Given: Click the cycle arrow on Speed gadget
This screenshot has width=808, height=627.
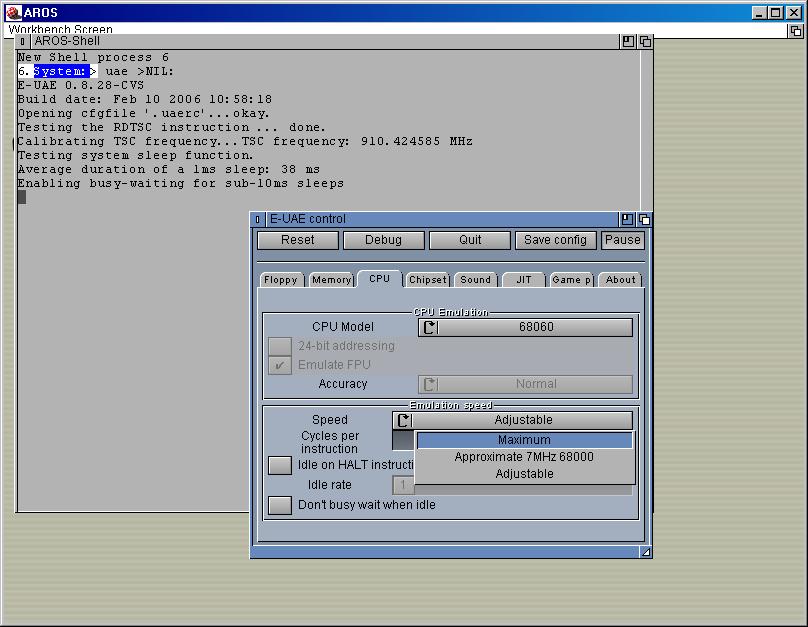Looking at the screenshot, I should tap(403, 420).
